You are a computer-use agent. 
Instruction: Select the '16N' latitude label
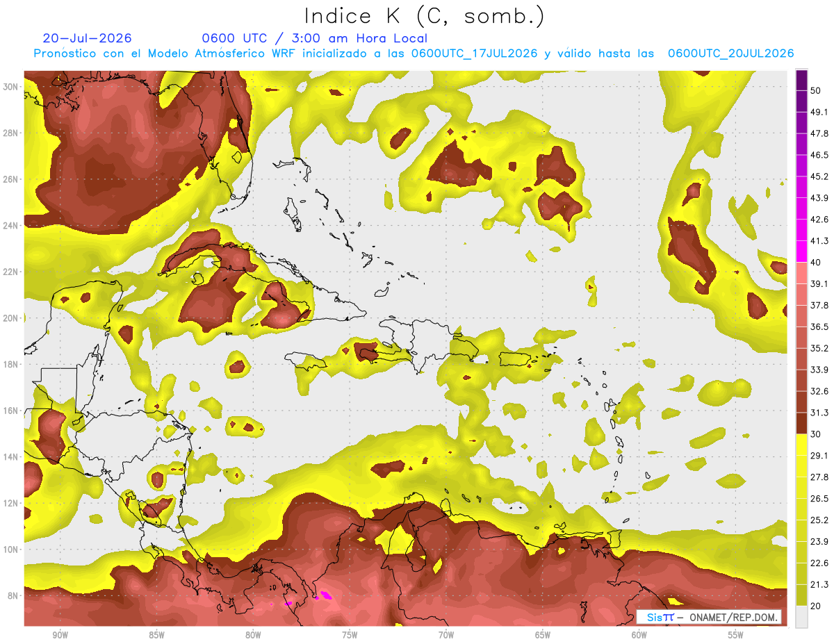tap(10, 411)
